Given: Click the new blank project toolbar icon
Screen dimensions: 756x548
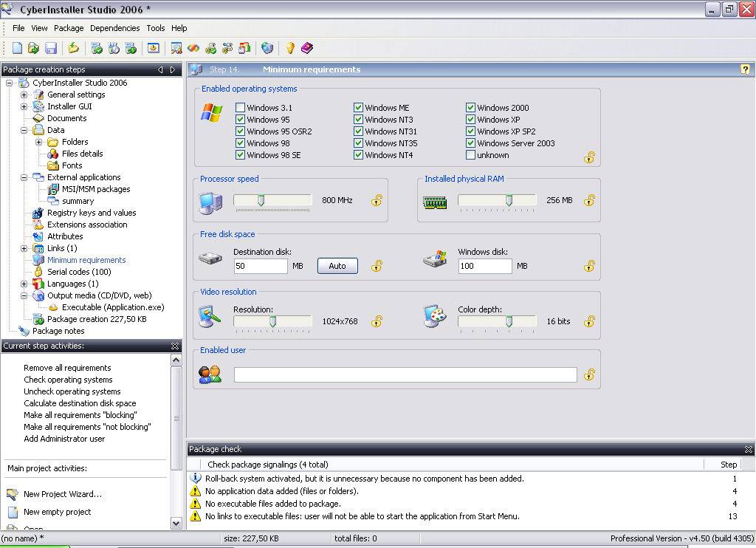Looking at the screenshot, I should click(18, 48).
